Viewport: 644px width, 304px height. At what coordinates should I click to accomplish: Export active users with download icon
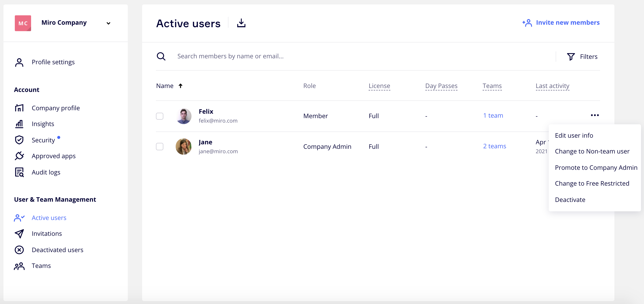pos(241,23)
